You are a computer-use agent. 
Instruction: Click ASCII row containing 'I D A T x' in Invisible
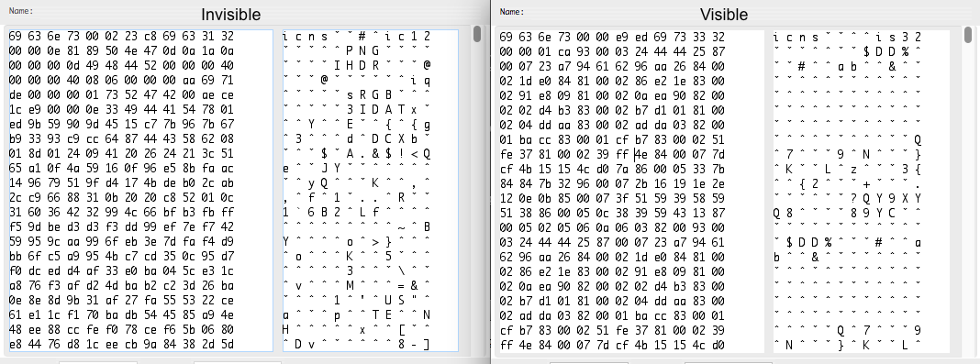[356, 110]
